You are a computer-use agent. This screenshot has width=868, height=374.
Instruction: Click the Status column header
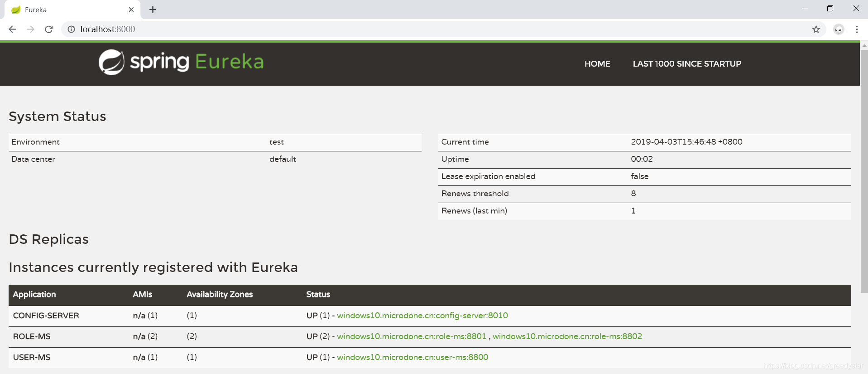point(318,294)
